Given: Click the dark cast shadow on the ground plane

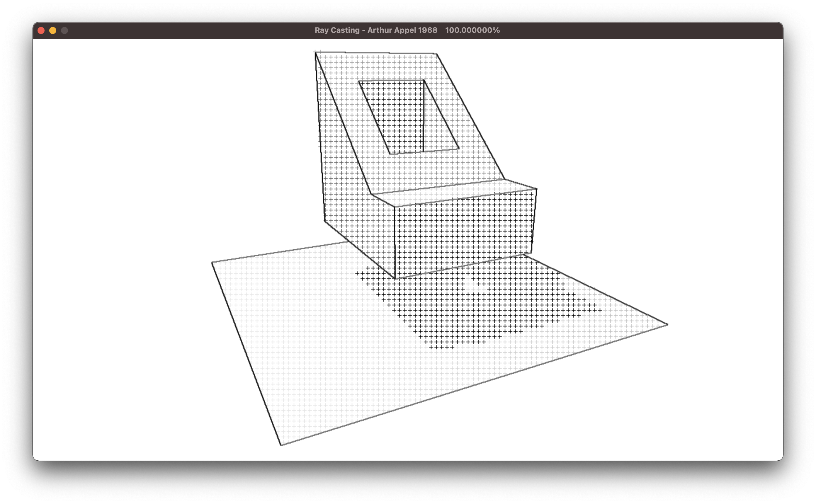Looking at the screenshot, I should (467, 310).
